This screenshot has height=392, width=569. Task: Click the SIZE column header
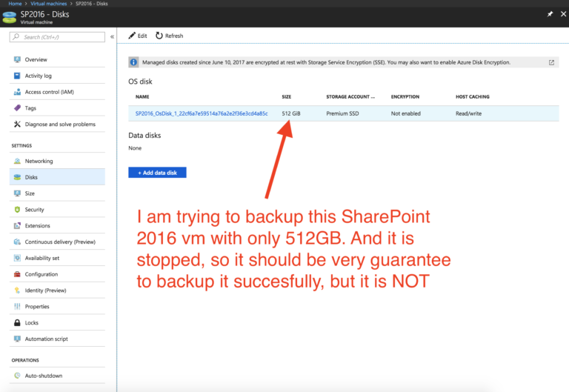(286, 96)
